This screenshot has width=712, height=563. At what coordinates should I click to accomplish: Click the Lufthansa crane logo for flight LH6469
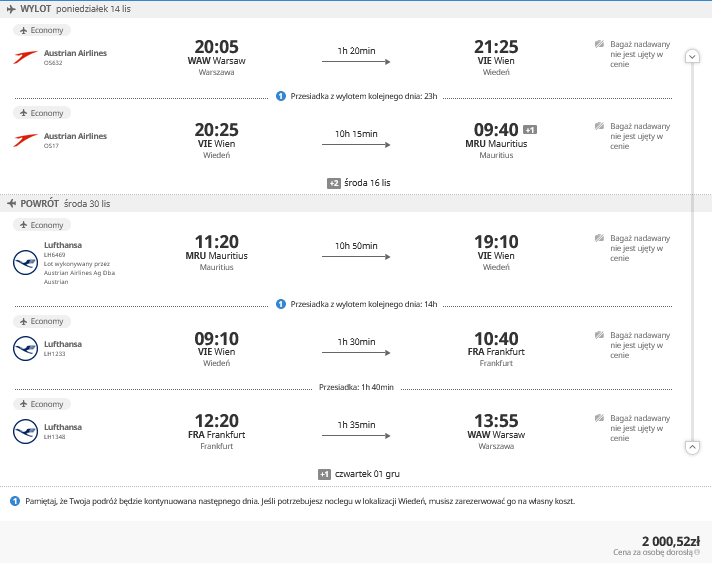[25, 262]
